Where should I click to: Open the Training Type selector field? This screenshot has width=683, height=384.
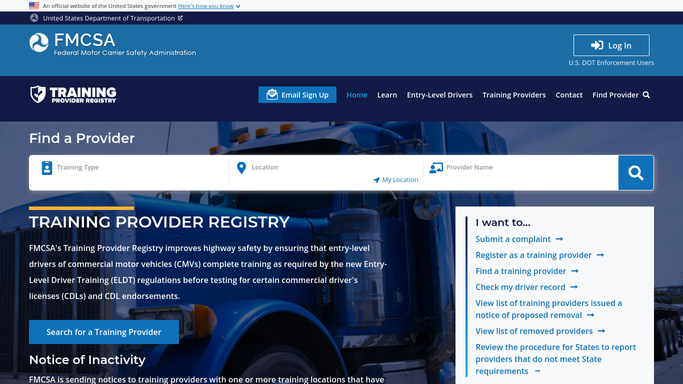(129, 173)
